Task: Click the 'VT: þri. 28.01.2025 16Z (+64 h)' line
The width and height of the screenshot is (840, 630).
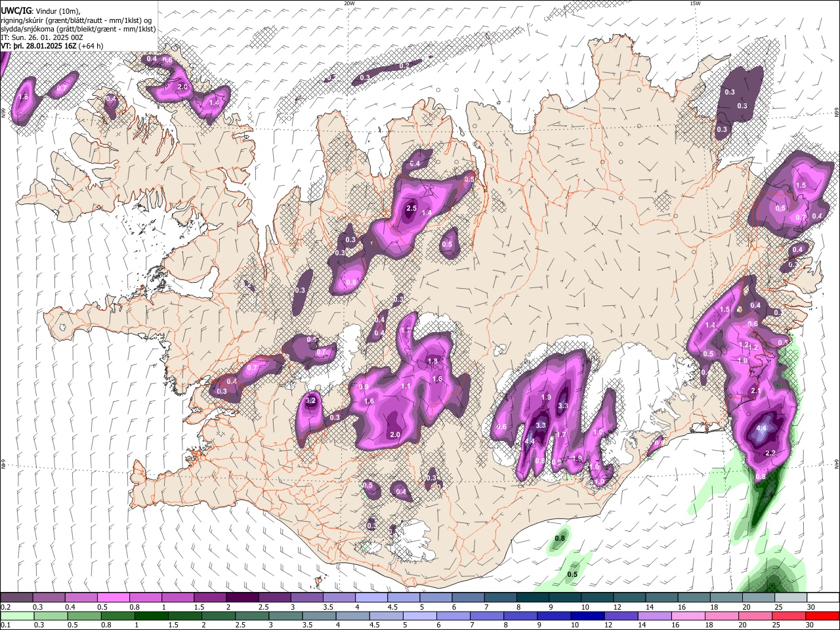Action: coord(52,47)
